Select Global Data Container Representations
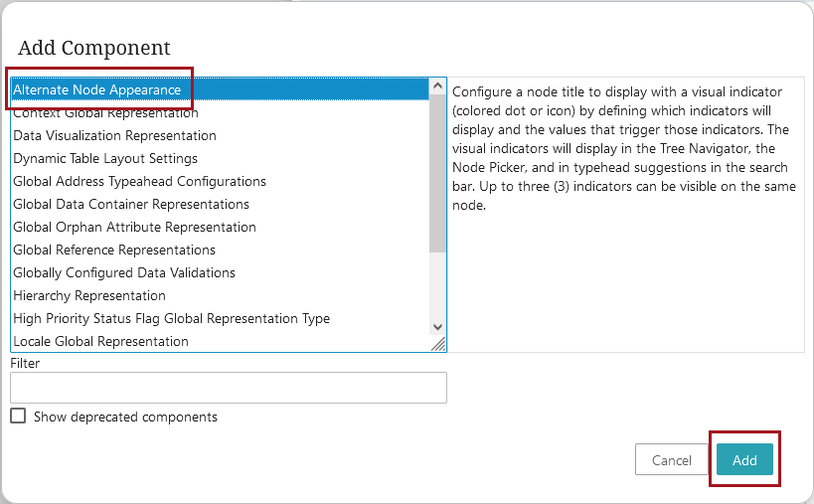Screen dimensions: 814x504 220,204
